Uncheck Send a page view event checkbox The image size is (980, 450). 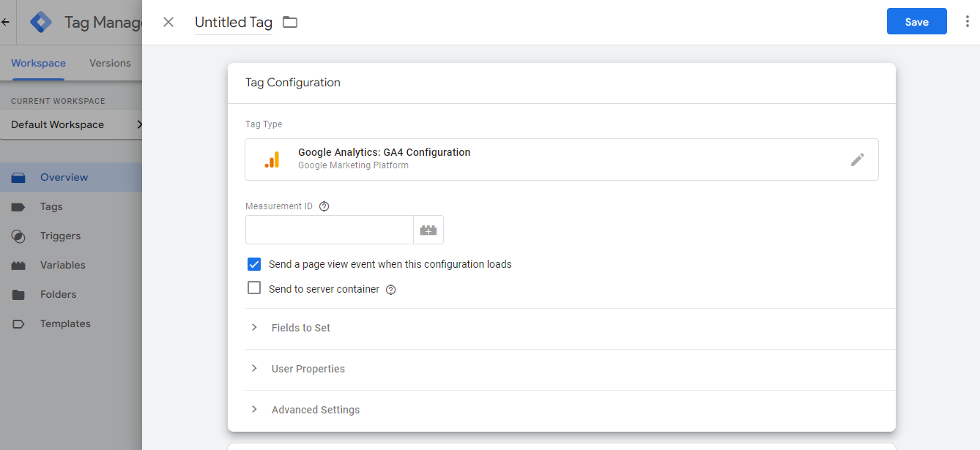coord(254,264)
